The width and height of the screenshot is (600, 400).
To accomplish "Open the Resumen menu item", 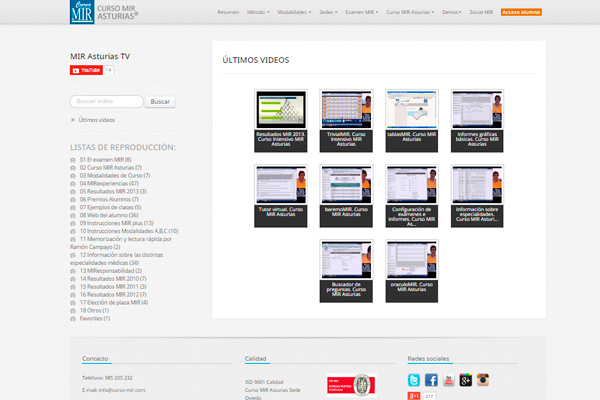I will coord(228,12).
